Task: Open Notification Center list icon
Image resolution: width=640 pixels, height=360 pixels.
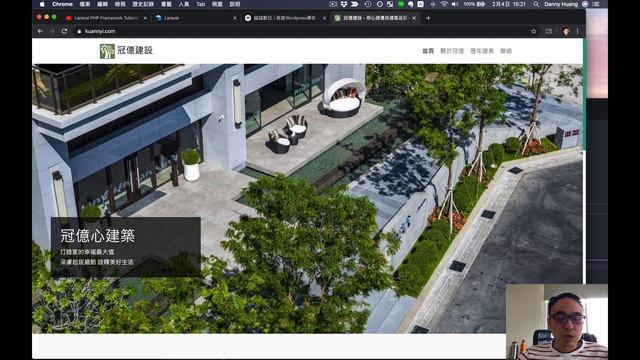Action: (596, 4)
